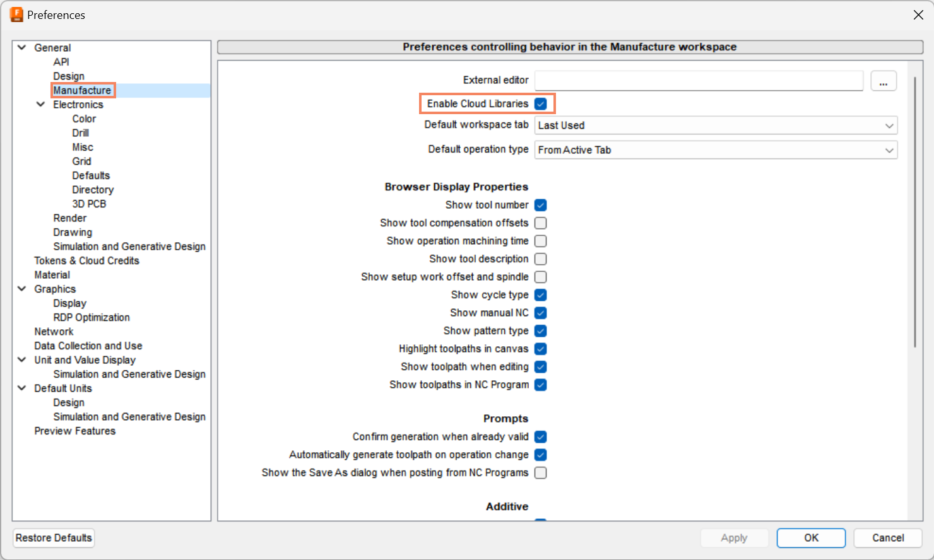This screenshot has width=934, height=560.
Task: Open the Preview Features settings page
Action: pos(74,431)
